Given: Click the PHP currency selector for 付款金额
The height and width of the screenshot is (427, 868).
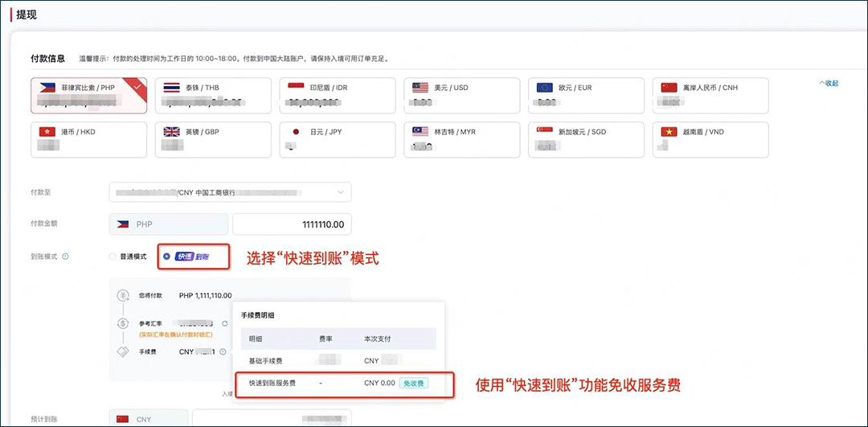Looking at the screenshot, I should [169, 224].
